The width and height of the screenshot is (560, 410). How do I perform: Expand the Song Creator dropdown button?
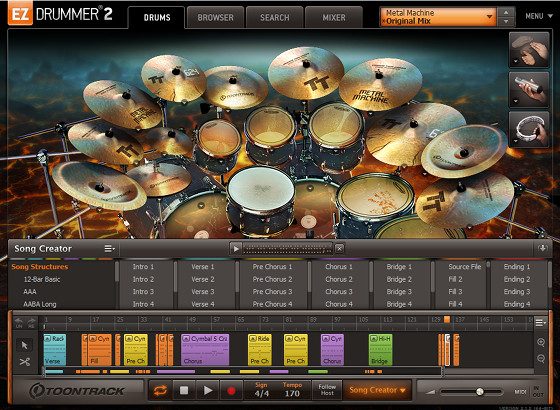tap(377, 390)
